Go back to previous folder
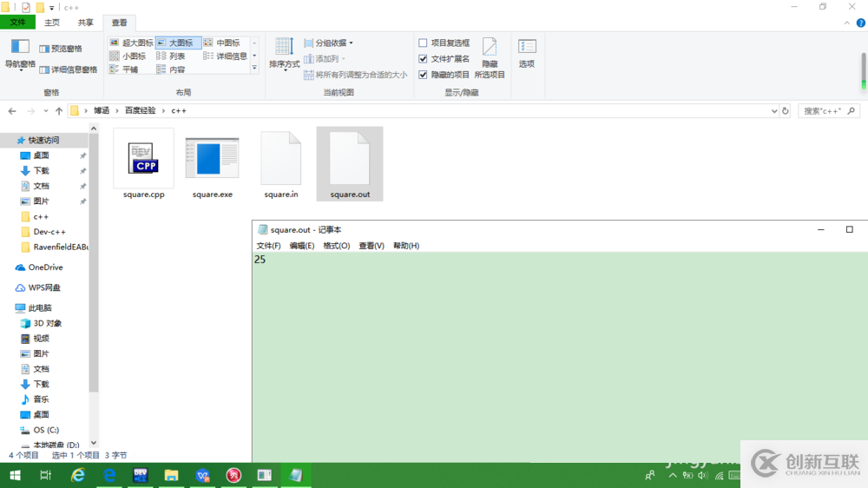The width and height of the screenshot is (868, 488). click(12, 111)
